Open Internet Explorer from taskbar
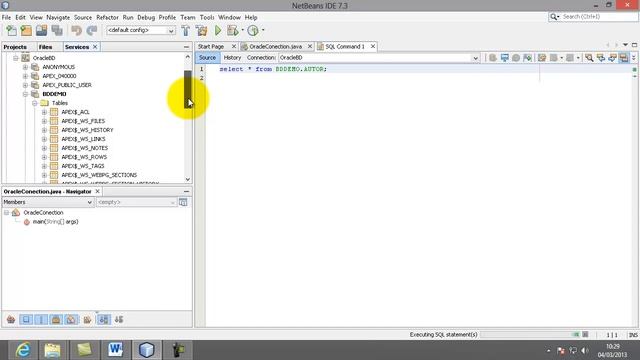The height and width of the screenshot is (360, 640). (x=23, y=350)
